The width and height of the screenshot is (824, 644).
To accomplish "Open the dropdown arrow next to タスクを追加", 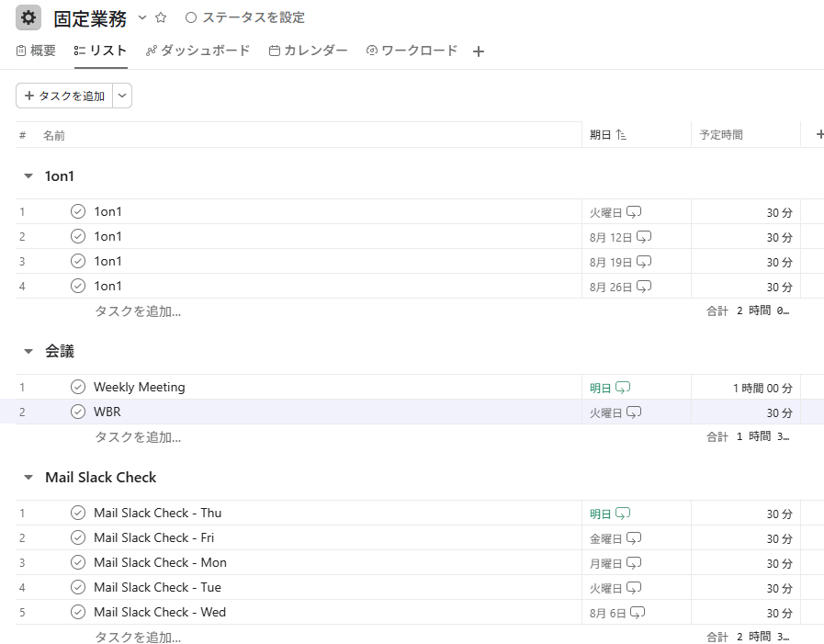I will pyautogui.click(x=122, y=96).
